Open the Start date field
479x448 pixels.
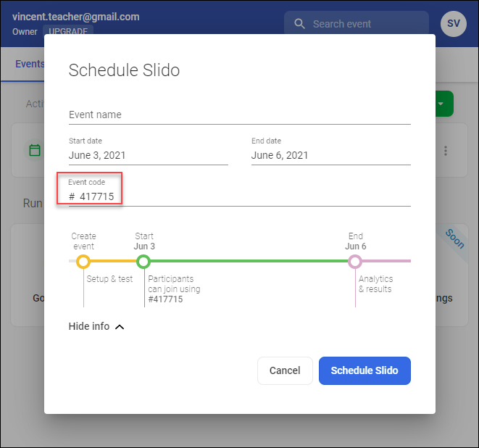pyautogui.click(x=148, y=155)
